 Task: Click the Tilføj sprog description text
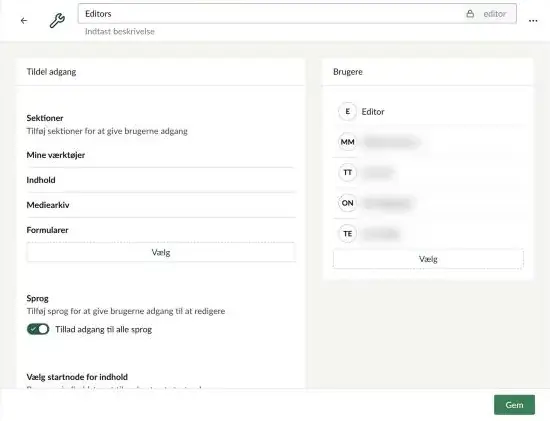coord(126,311)
